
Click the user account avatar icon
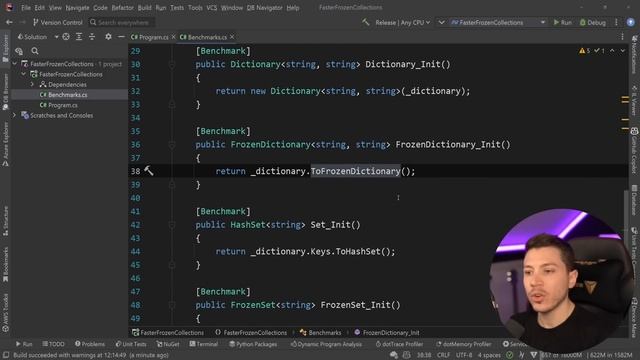pos(631,22)
